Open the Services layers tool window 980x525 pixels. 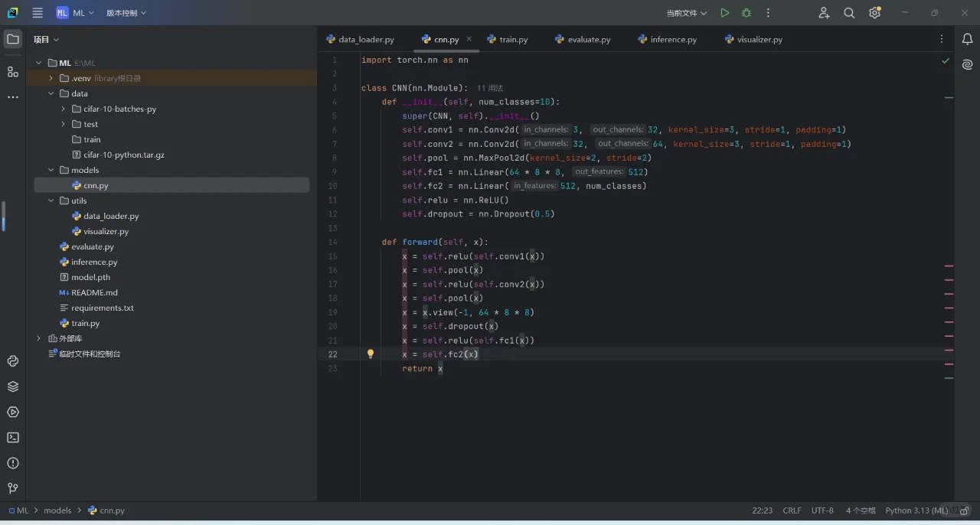13,386
